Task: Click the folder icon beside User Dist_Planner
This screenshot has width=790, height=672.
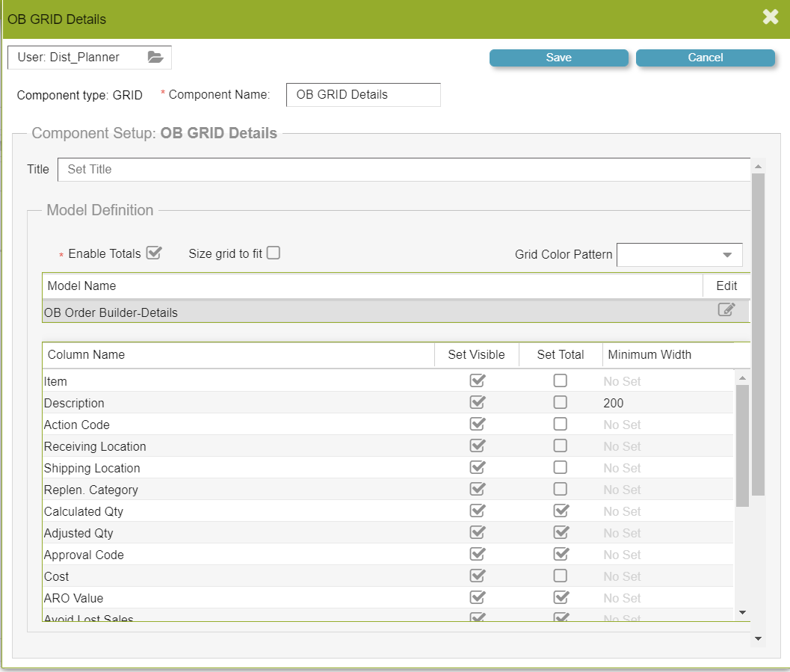Action: pyautogui.click(x=155, y=57)
